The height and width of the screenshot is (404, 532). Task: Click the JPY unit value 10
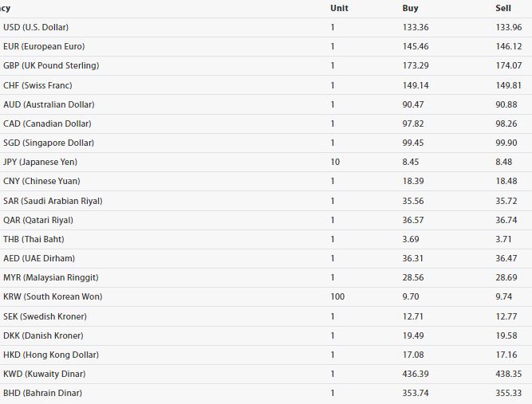click(x=335, y=162)
